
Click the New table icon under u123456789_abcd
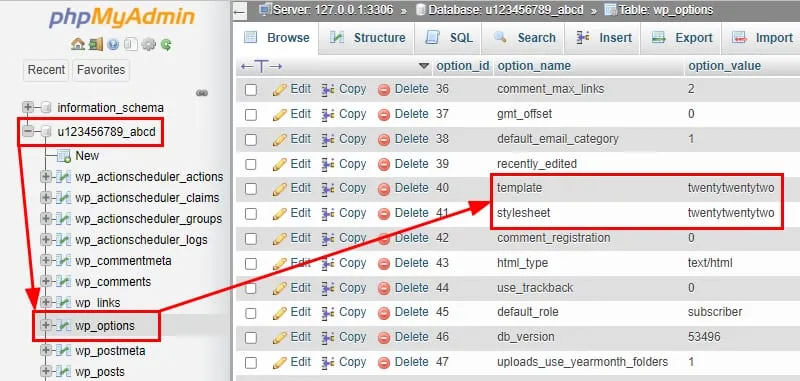pos(64,156)
